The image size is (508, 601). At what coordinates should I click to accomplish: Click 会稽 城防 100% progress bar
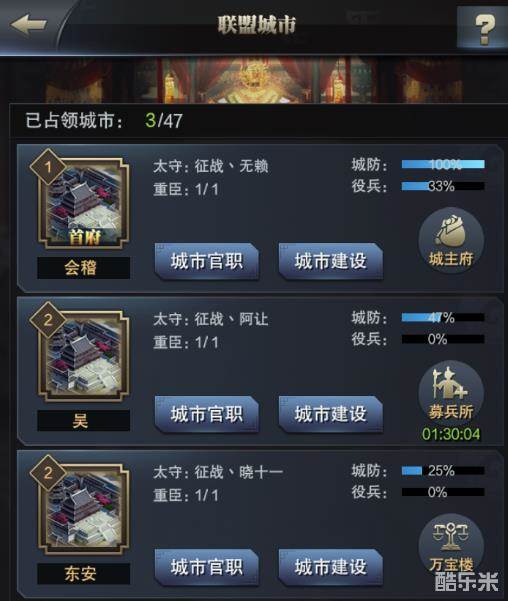point(443,164)
